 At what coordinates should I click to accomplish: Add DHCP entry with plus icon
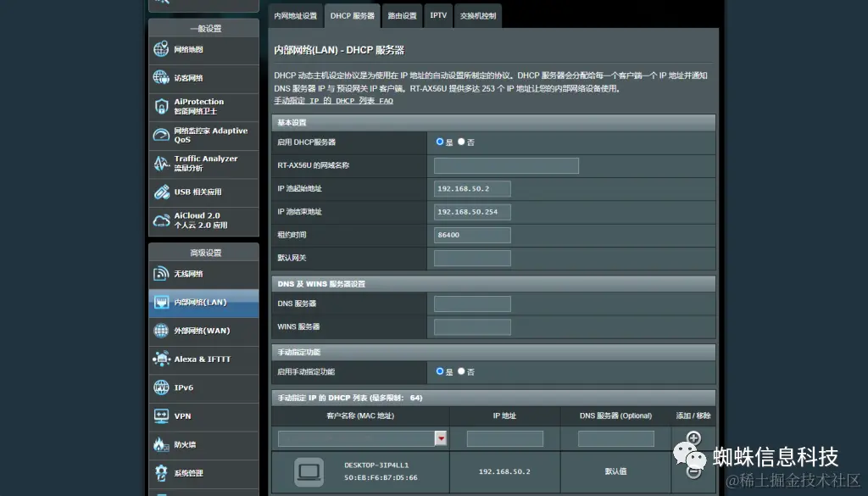click(x=693, y=438)
